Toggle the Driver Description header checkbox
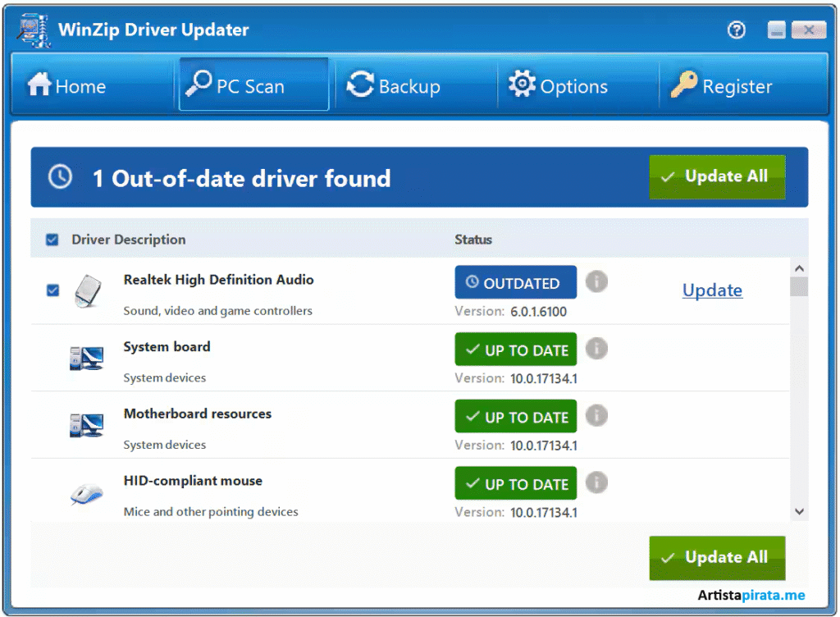Image resolution: width=840 pixels, height=617 pixels. [52, 240]
